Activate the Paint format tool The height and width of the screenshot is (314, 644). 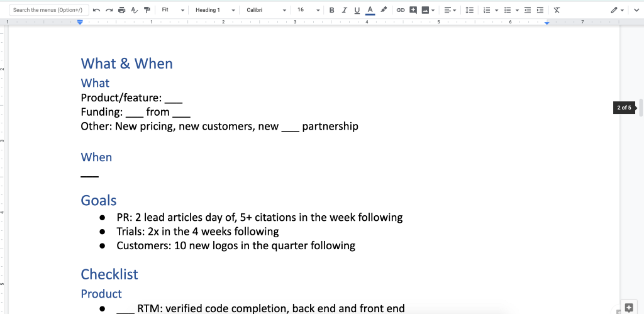[147, 10]
